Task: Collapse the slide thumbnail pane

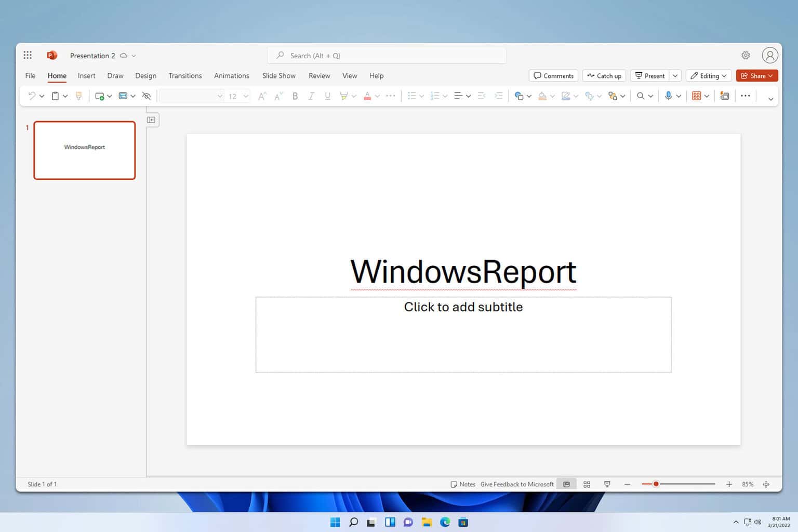Action: click(151, 120)
